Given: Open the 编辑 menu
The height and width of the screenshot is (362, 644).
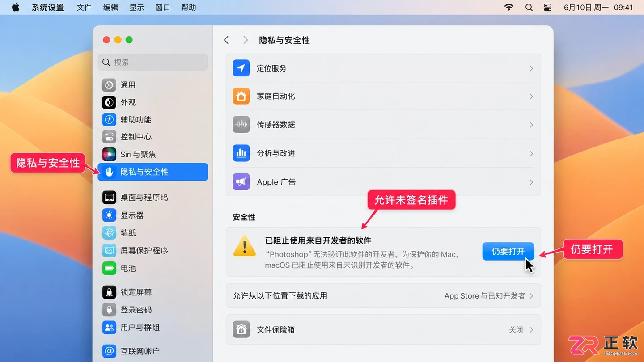Looking at the screenshot, I should tap(110, 8).
